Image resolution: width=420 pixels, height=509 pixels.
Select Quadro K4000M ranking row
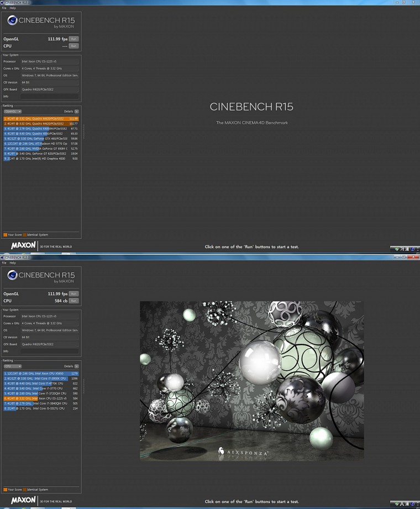coord(41,129)
